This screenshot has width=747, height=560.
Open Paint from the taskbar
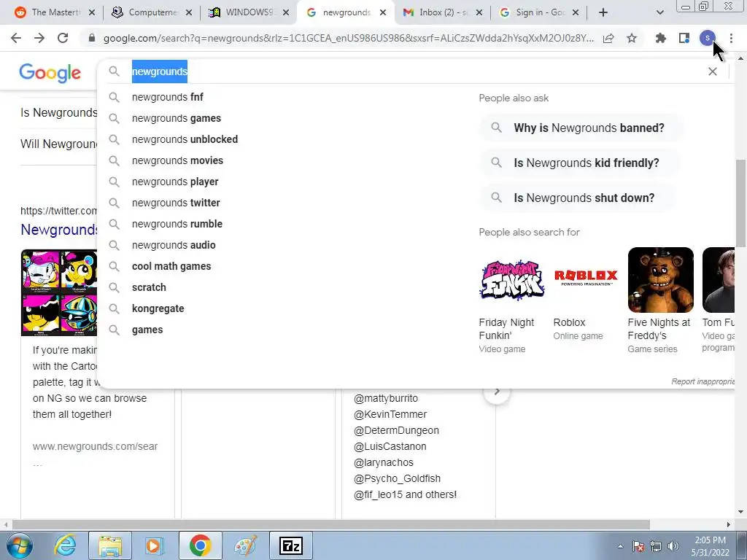245,545
